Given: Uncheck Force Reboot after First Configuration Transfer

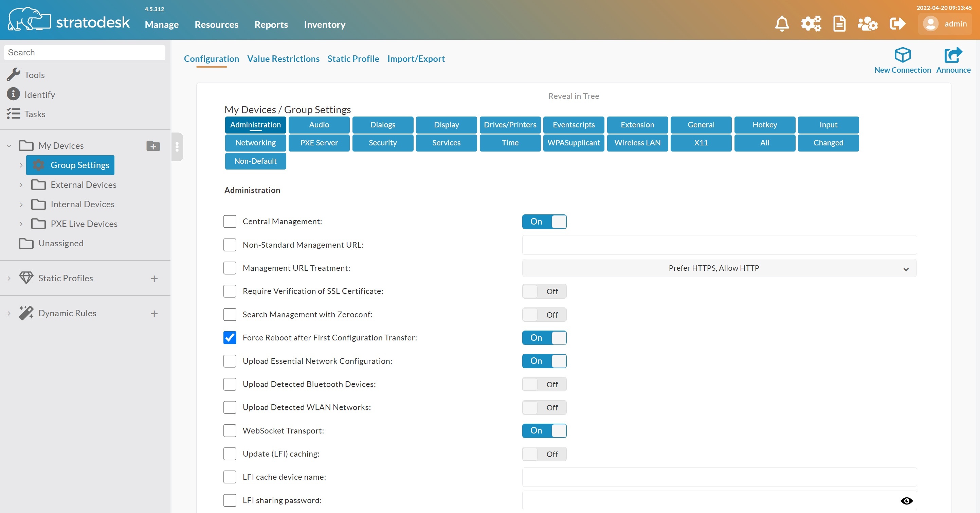Looking at the screenshot, I should [230, 338].
